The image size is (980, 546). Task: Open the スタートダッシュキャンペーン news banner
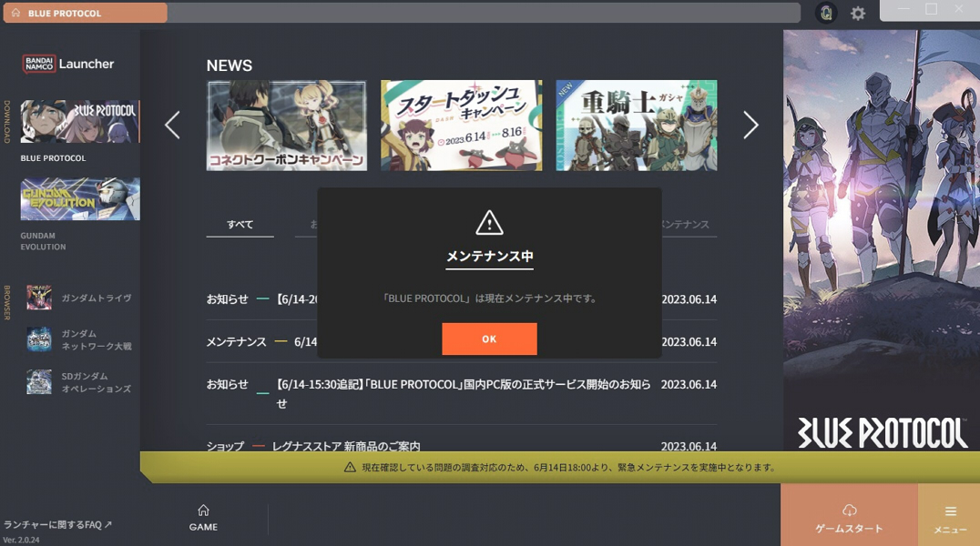point(461,125)
